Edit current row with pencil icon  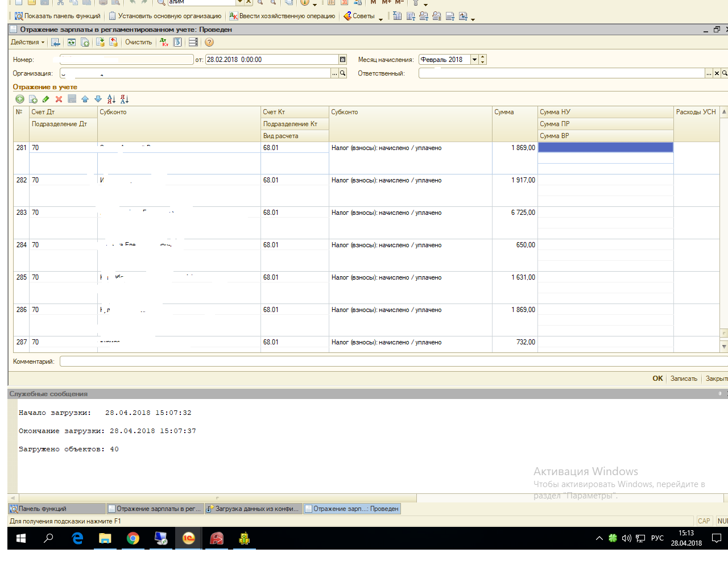(x=46, y=99)
